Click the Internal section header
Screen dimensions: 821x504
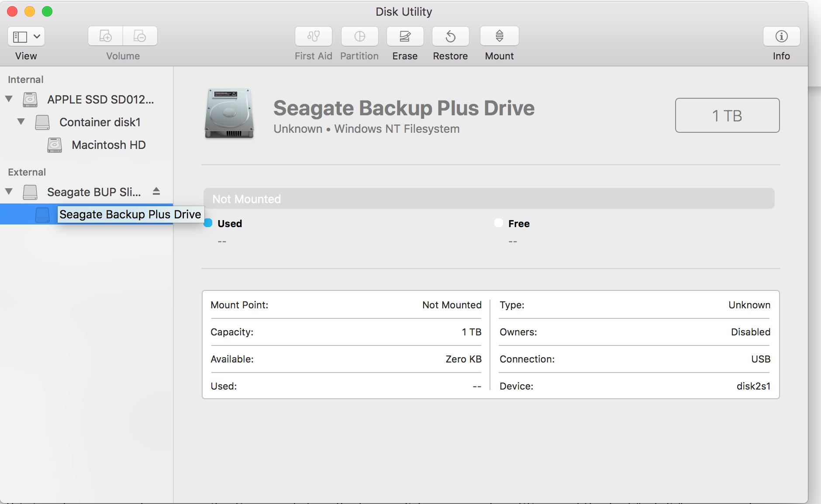[x=26, y=79]
